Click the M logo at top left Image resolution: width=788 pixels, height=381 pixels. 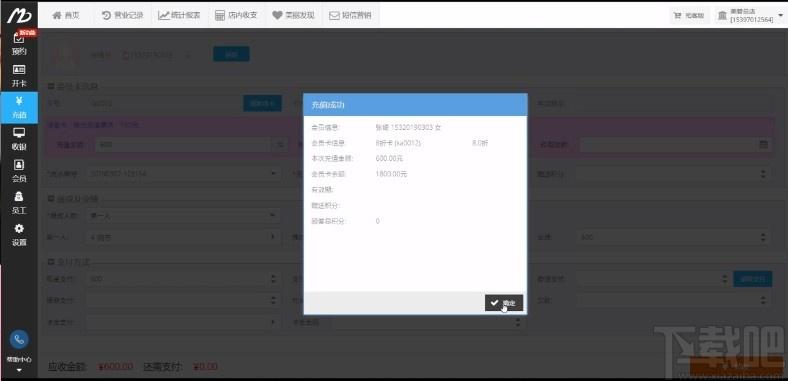click(19, 15)
